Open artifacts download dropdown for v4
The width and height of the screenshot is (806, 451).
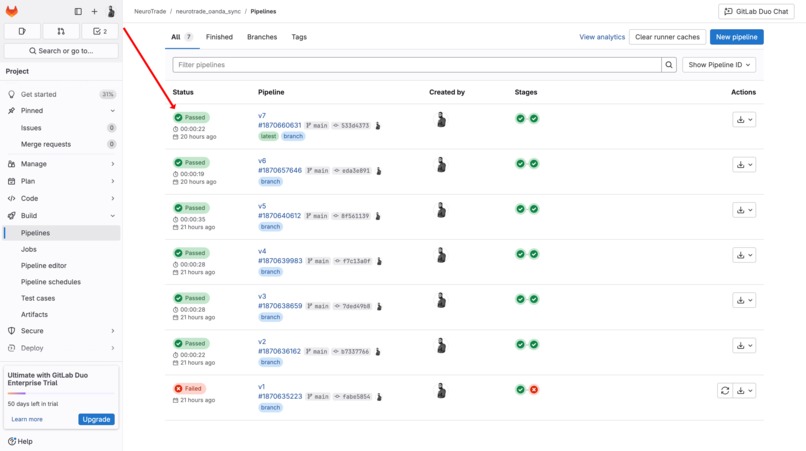(x=744, y=255)
